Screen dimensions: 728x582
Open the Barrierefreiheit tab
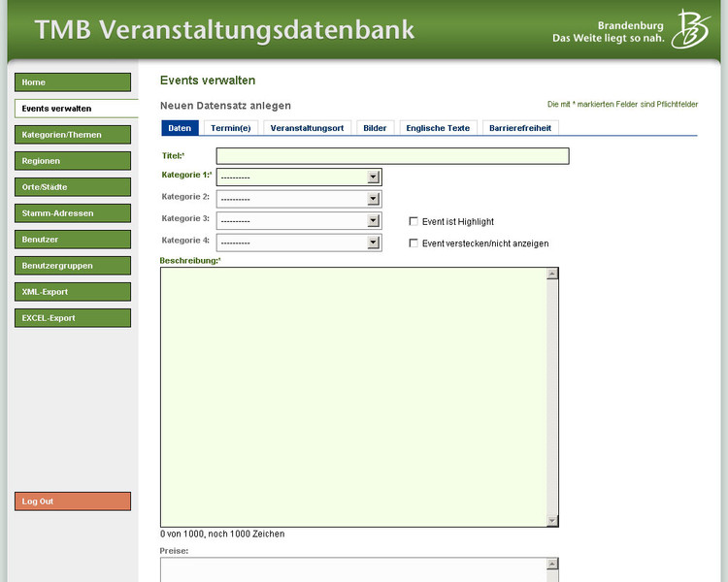tap(520, 128)
